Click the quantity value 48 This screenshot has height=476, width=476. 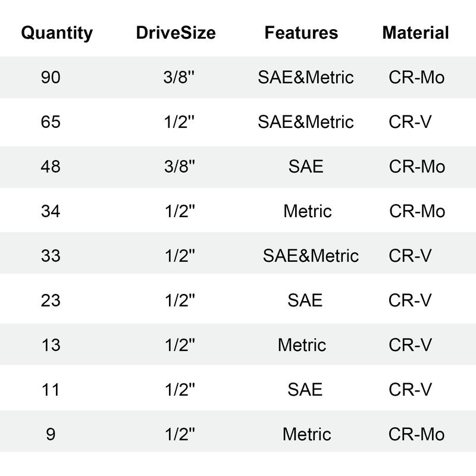pos(51,167)
